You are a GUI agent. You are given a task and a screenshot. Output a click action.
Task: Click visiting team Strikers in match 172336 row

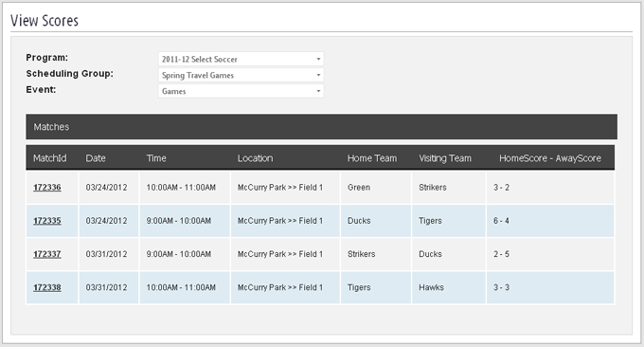tap(433, 188)
